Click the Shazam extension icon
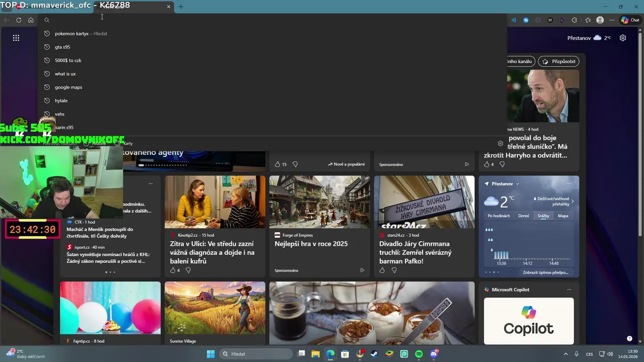Viewport: 644px width, 362px height. (x=526, y=20)
